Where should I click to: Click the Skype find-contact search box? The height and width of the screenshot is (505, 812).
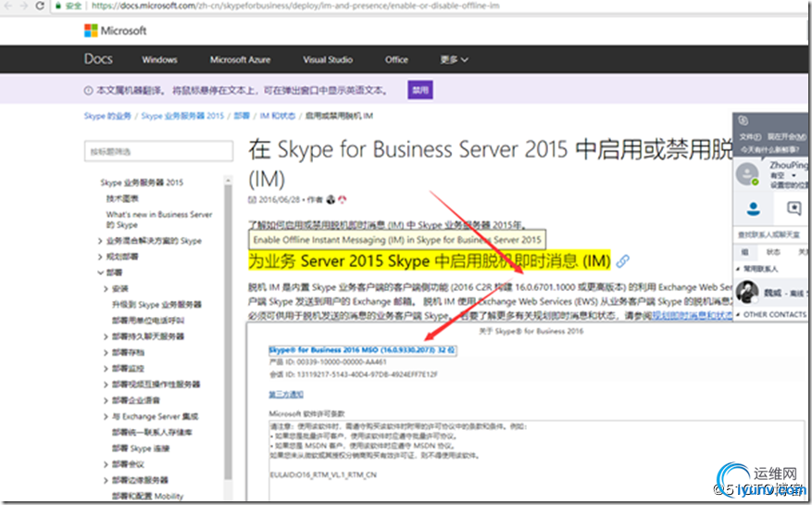point(770,234)
